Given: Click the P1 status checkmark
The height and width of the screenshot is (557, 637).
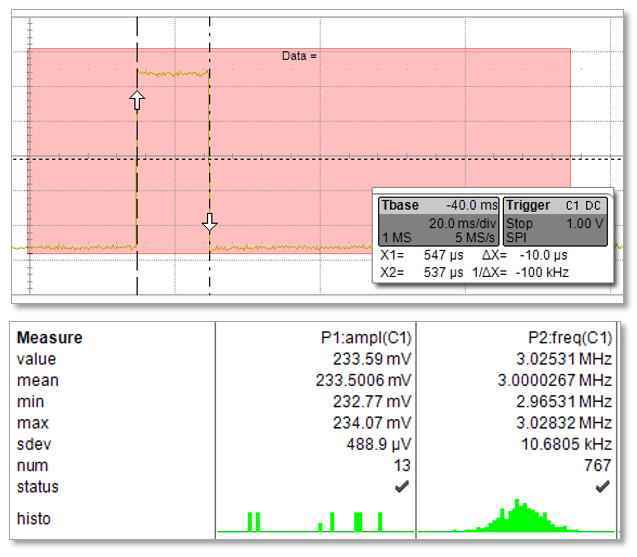Looking at the screenshot, I should [x=402, y=486].
